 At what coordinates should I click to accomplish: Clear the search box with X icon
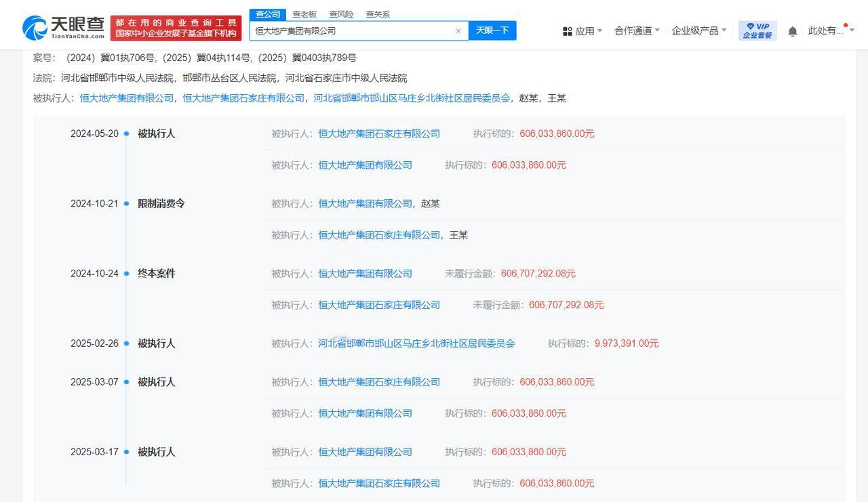458,30
